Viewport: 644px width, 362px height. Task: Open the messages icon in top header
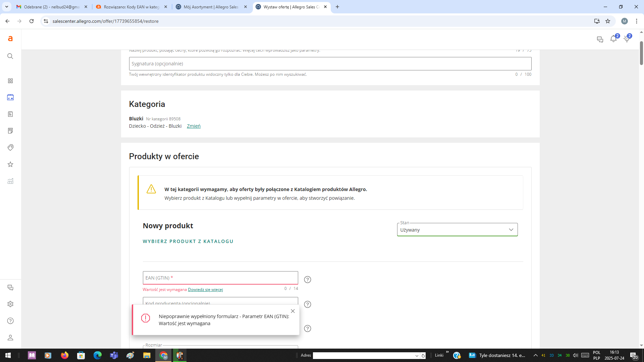pyautogui.click(x=600, y=40)
